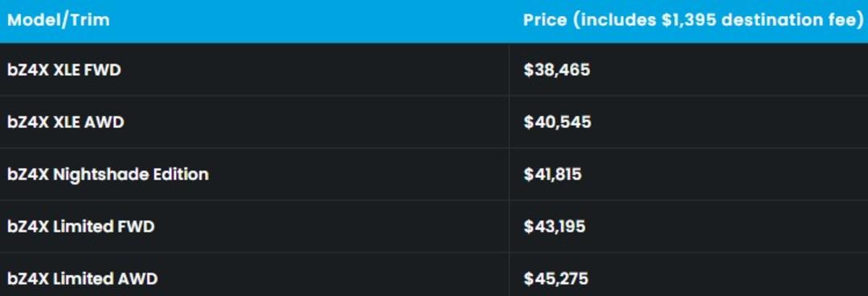Screen dimensions: 868x296
Task: Click the word Price in header
Action: click(x=545, y=20)
